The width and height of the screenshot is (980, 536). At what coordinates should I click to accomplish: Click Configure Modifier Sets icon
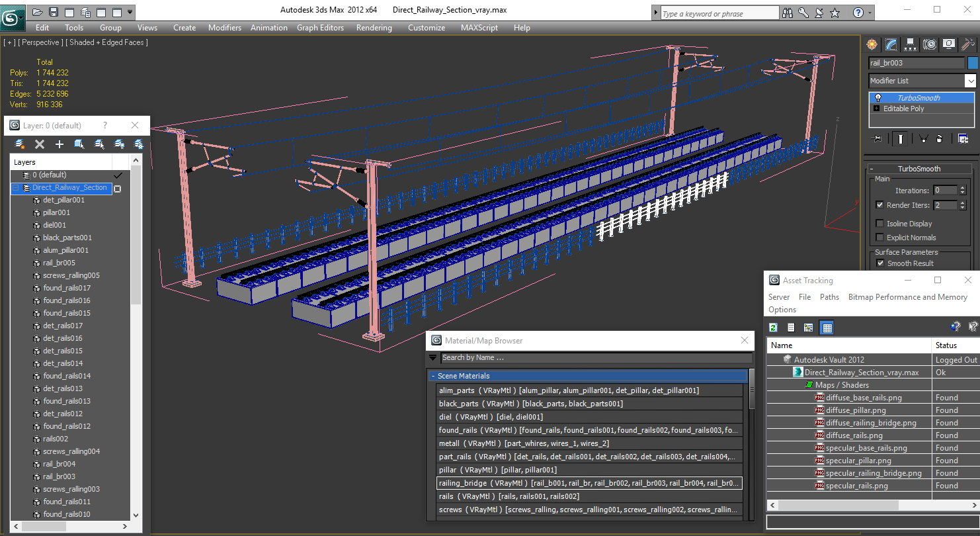click(963, 138)
